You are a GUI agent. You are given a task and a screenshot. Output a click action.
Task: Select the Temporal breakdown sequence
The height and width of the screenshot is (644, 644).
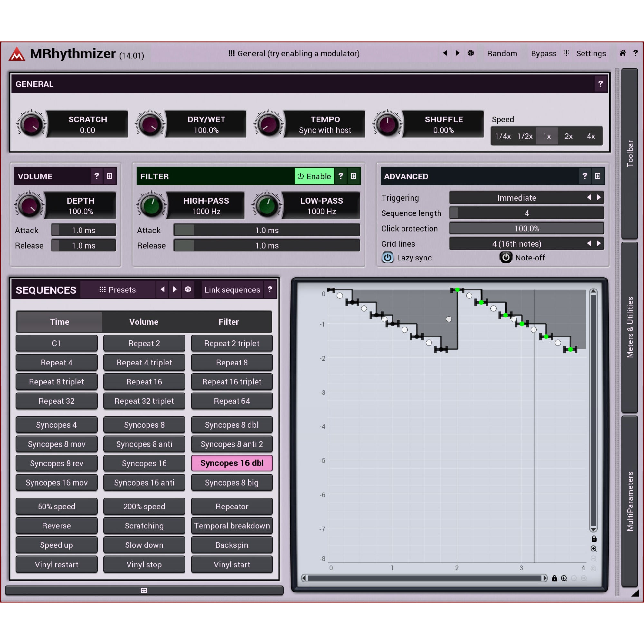pos(232,526)
